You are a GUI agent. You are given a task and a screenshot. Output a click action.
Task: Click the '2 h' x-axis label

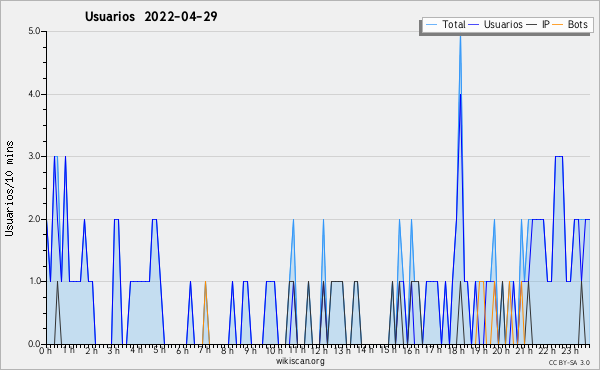coord(91,350)
